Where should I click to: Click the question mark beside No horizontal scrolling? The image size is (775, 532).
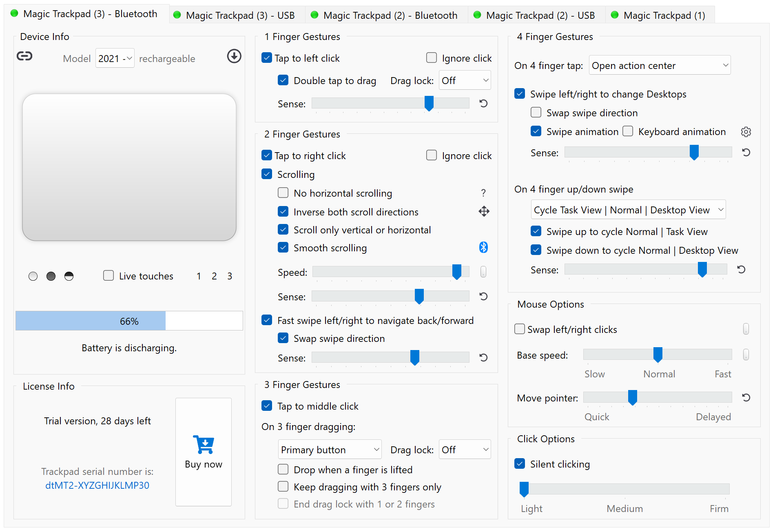point(484,193)
